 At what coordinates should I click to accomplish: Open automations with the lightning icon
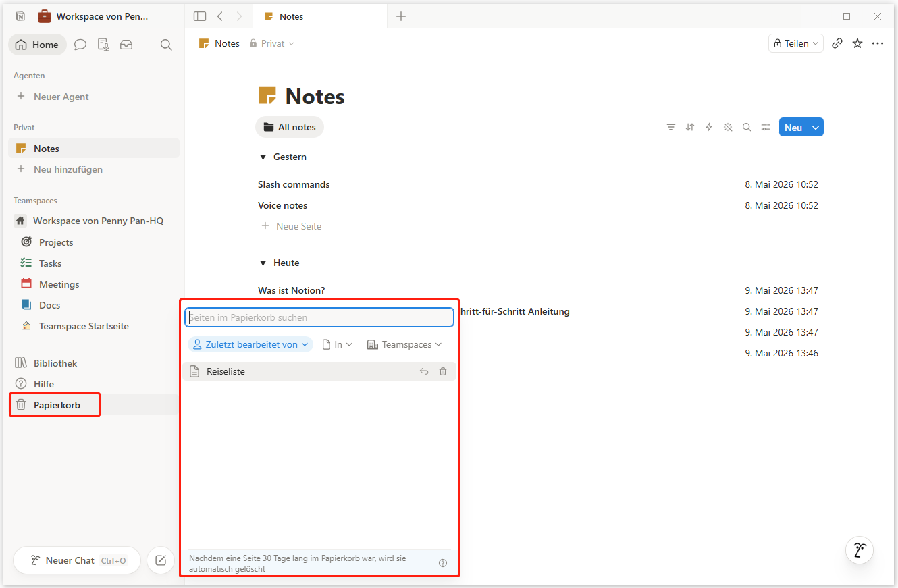coord(709,127)
